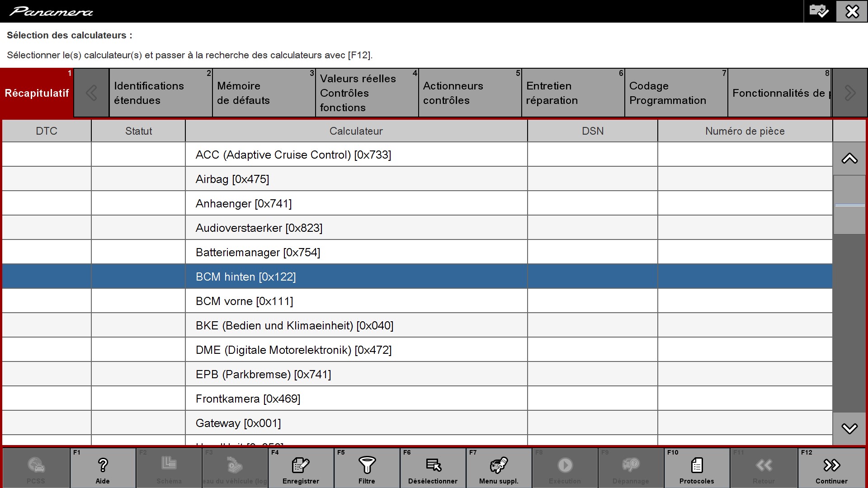The image size is (868, 488).
Task: Open Menu suppl. additional menu
Action: click(499, 468)
